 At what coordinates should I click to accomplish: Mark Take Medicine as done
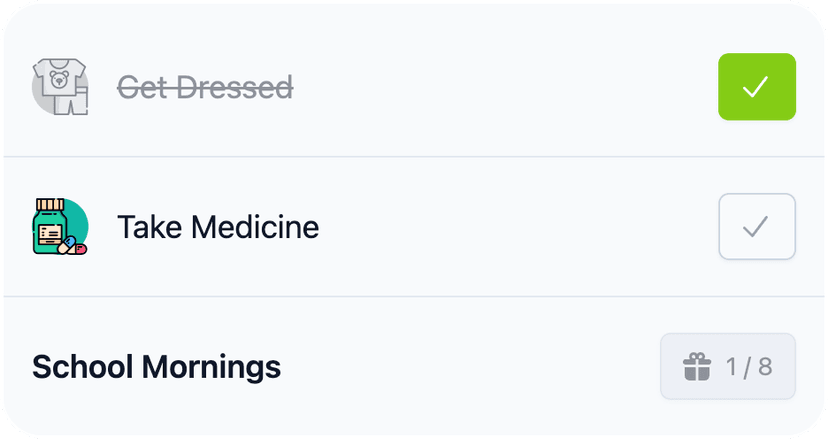click(756, 227)
